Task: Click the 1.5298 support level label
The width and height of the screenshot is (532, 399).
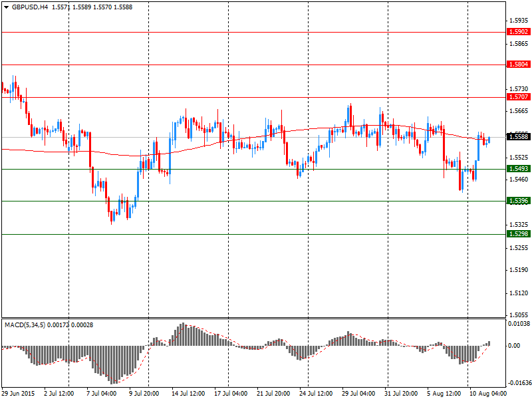Action: [519, 234]
